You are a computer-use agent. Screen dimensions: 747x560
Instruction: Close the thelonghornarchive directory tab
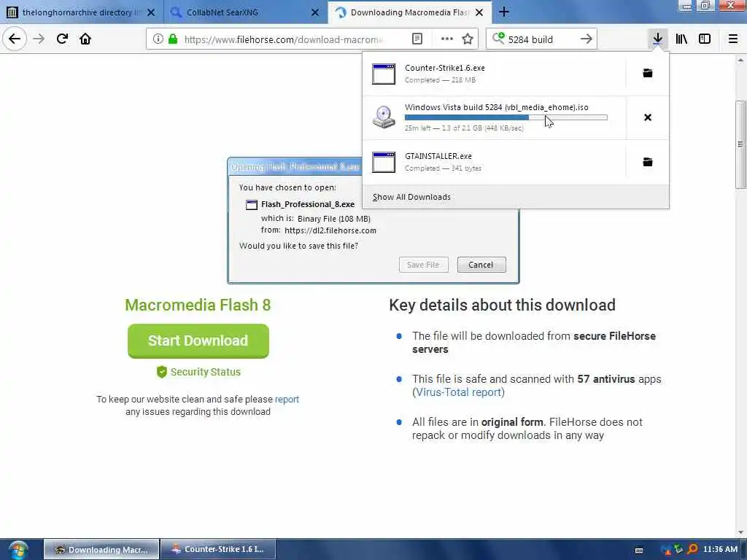[150, 12]
